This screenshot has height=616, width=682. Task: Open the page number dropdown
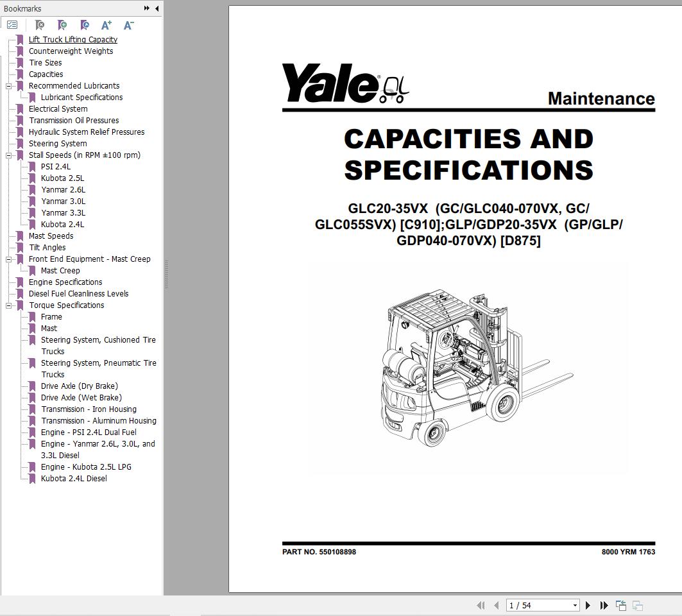(x=575, y=605)
